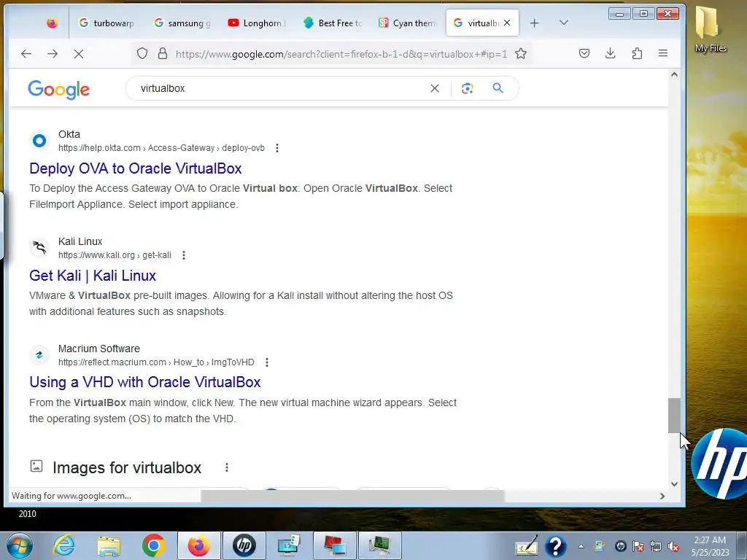Image resolution: width=747 pixels, height=560 pixels.
Task: Click the muted volume tray icon
Action: tap(673, 547)
